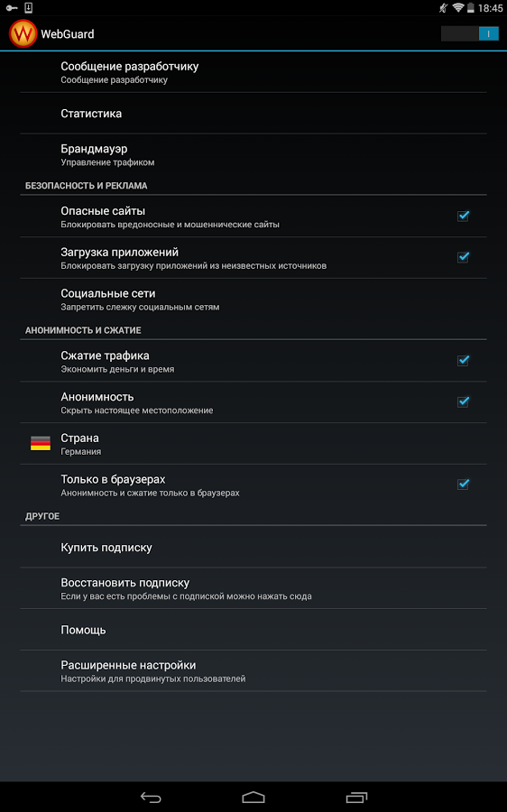Tap Купить подписку to buy subscription
Image resolution: width=507 pixels, height=812 pixels.
[x=253, y=548]
